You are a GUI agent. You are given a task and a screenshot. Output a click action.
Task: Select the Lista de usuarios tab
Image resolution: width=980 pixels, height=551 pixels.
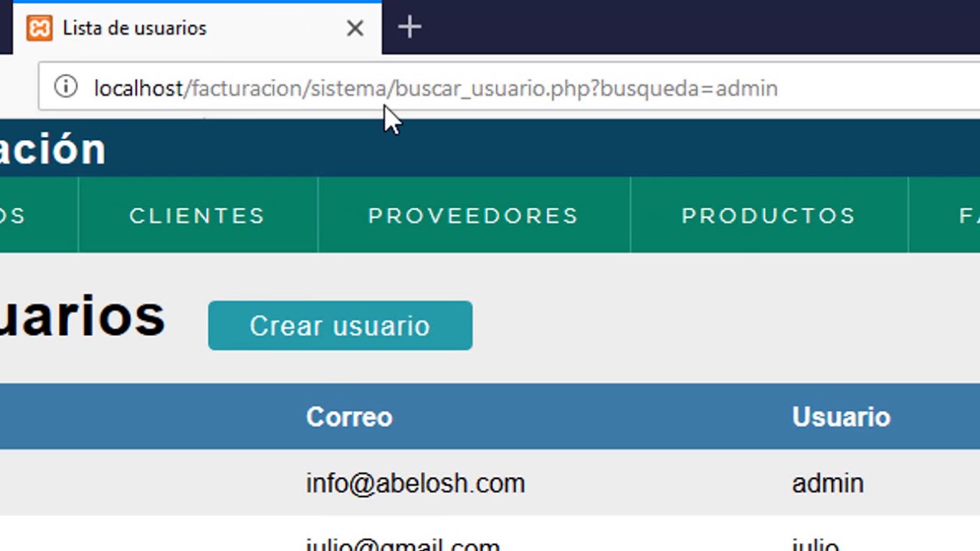coord(197,28)
